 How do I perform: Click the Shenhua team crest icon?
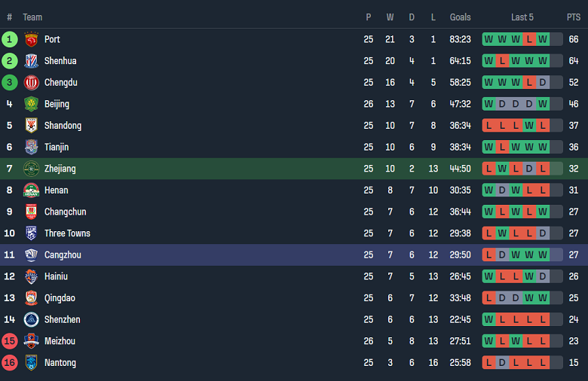(x=31, y=61)
